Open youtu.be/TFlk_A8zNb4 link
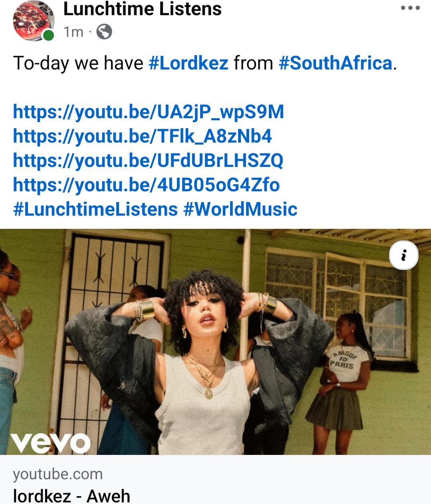 [x=142, y=136]
